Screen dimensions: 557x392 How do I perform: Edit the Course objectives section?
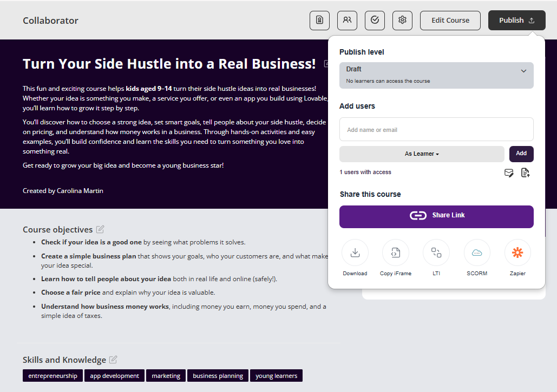point(100,229)
